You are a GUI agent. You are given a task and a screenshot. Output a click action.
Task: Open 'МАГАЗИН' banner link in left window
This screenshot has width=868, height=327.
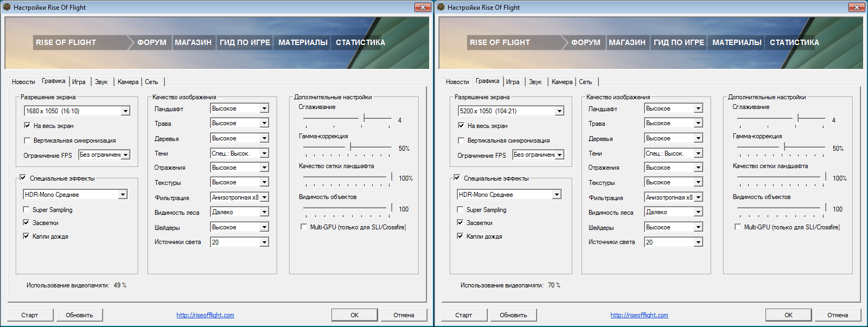coord(193,42)
